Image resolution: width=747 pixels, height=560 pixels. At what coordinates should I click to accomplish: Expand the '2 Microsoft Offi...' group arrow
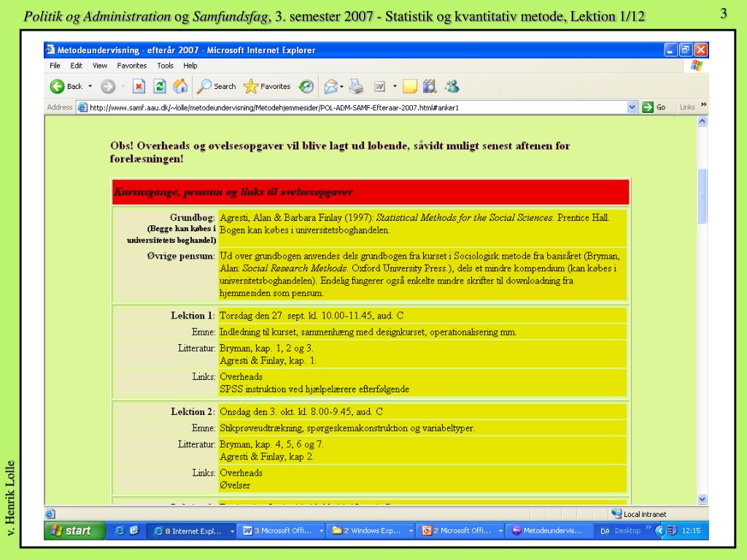500,531
